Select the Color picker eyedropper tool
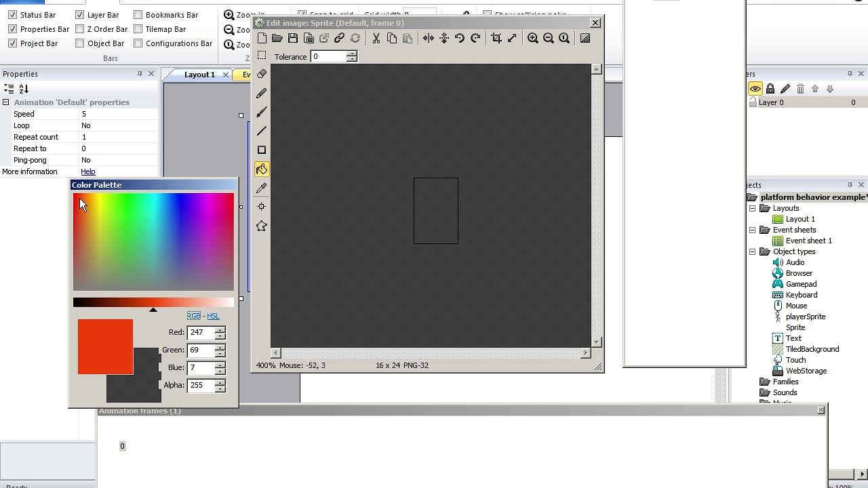 262,188
